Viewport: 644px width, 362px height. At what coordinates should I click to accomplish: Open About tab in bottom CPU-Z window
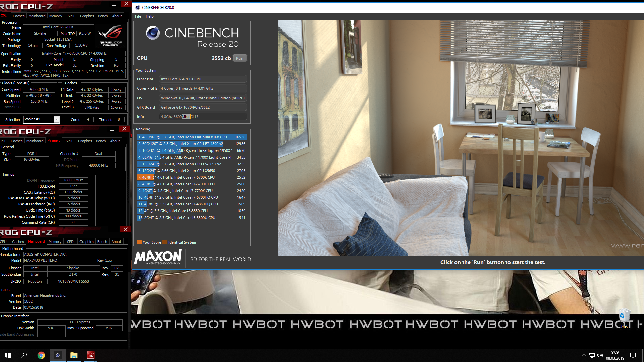pyautogui.click(x=116, y=242)
